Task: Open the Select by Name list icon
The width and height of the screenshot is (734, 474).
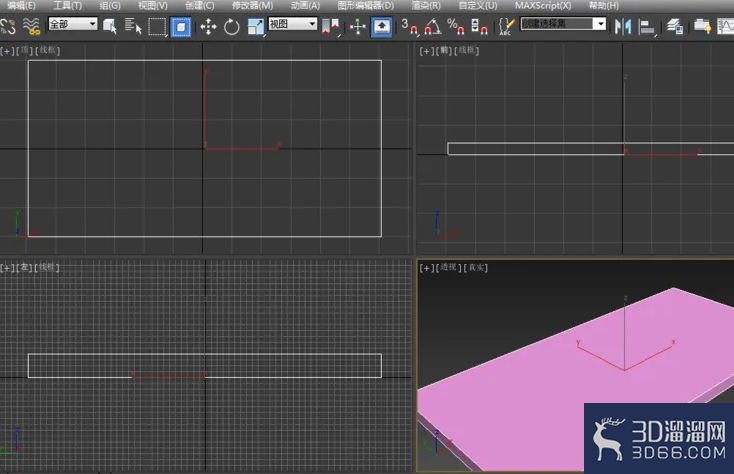Action: [x=133, y=26]
